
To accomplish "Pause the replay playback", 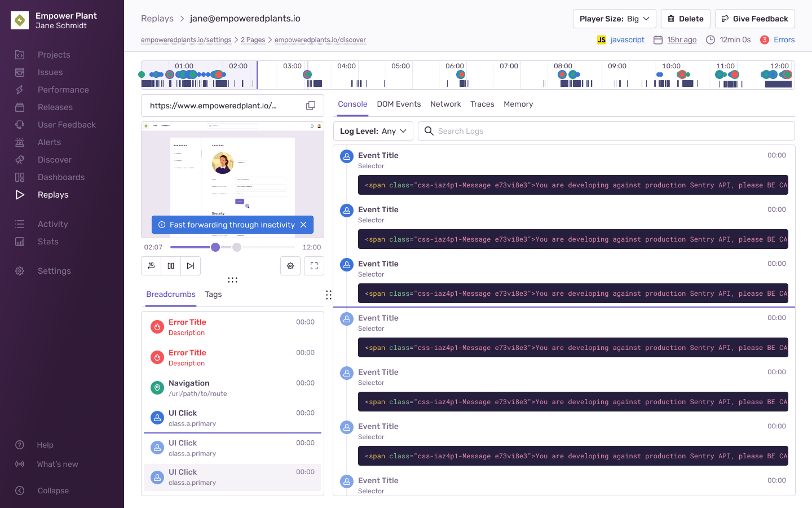I will 171,266.
